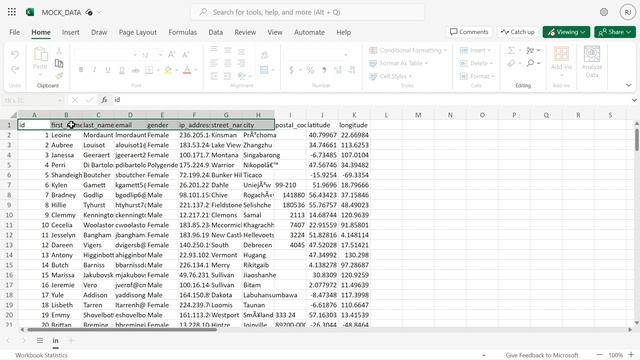Open the Number Format dropdown
This screenshot has height=360, width=640.
pos(345,55)
